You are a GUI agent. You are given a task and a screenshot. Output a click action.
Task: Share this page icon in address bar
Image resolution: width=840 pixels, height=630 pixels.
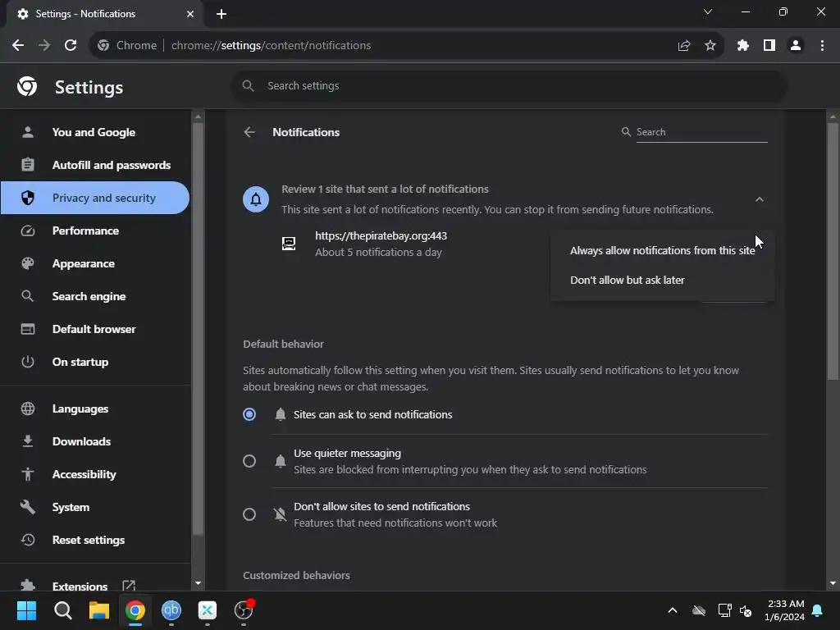[x=684, y=46]
